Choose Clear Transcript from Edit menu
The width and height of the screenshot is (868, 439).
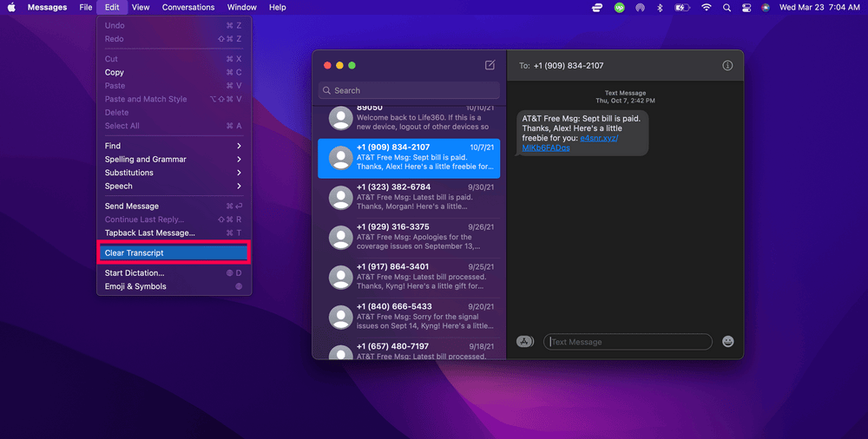click(174, 253)
